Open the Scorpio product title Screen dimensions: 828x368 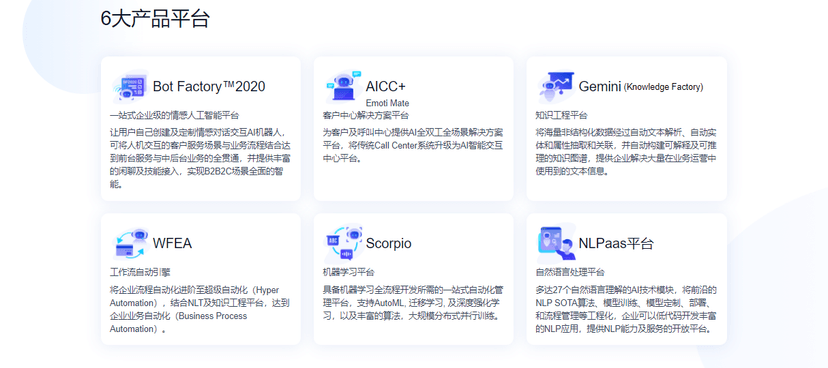coord(388,243)
